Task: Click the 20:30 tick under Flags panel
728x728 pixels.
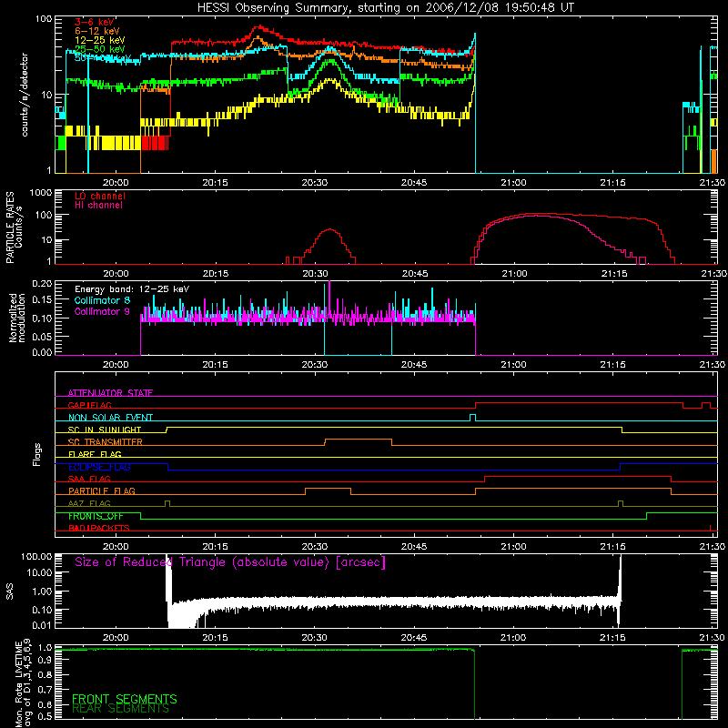Action: [314, 547]
